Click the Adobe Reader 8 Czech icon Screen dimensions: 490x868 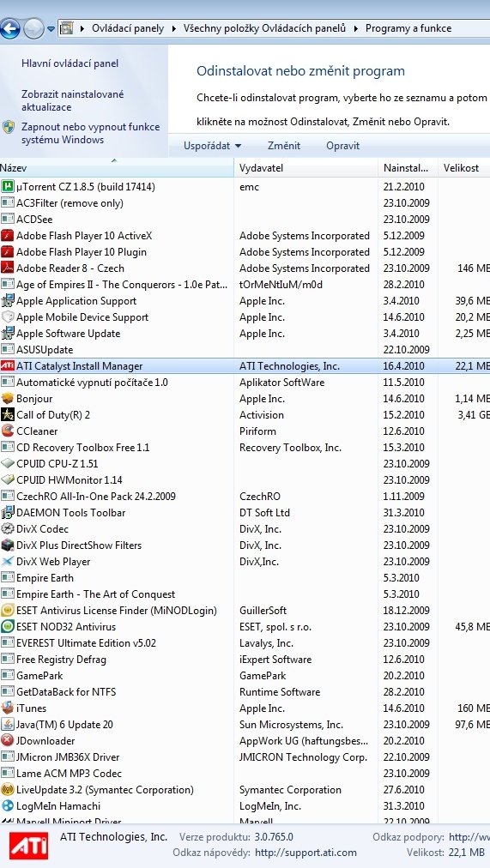pyautogui.click(x=7, y=268)
